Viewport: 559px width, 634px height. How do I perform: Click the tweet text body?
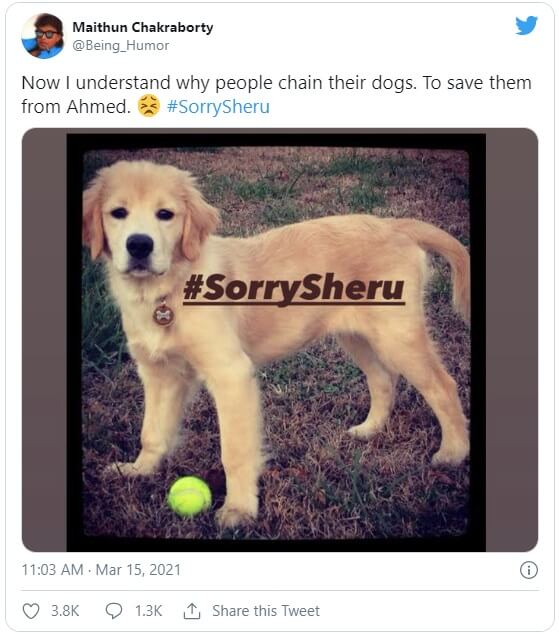[x=276, y=95]
